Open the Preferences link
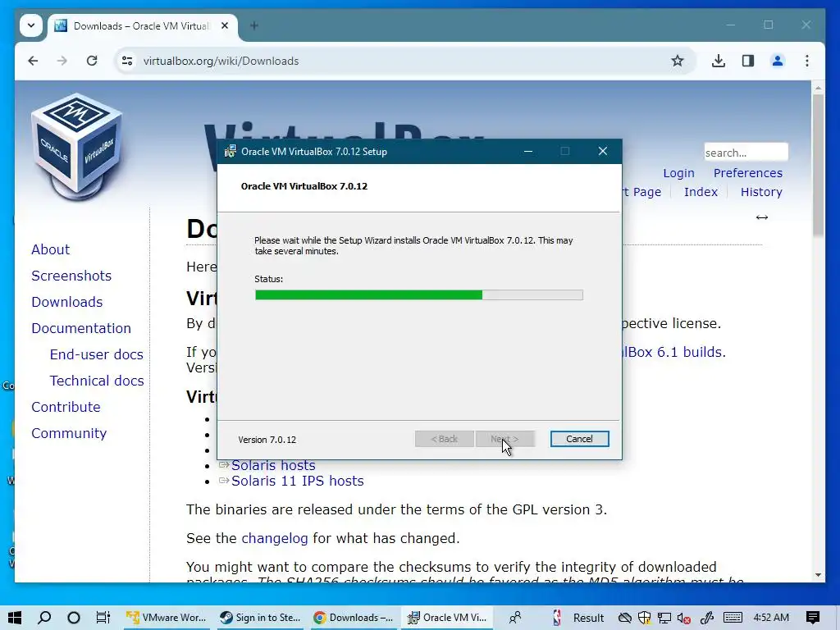The image size is (840, 630). point(748,173)
